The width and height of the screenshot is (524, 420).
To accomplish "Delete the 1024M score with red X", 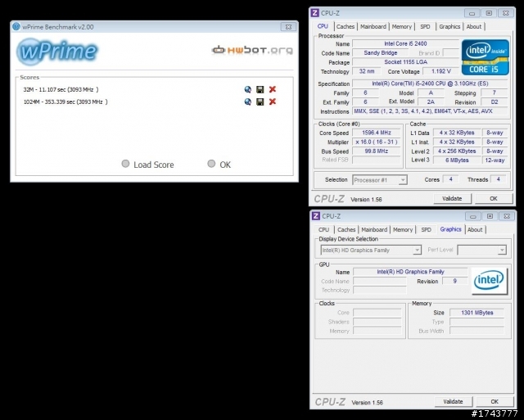I will (x=273, y=102).
